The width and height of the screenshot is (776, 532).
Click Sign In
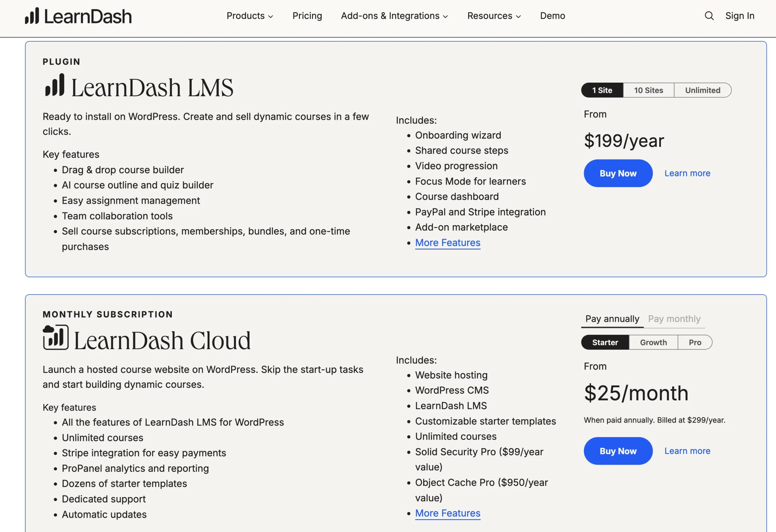[739, 16]
